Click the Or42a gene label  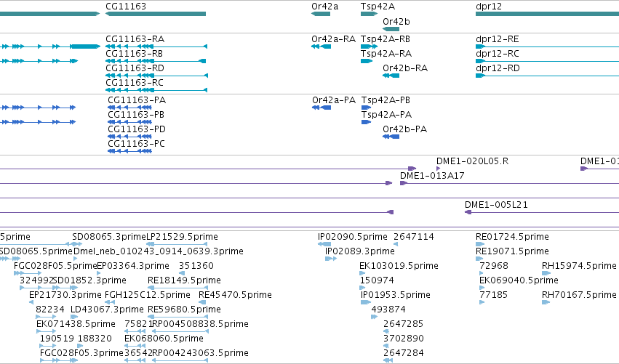pos(324,7)
